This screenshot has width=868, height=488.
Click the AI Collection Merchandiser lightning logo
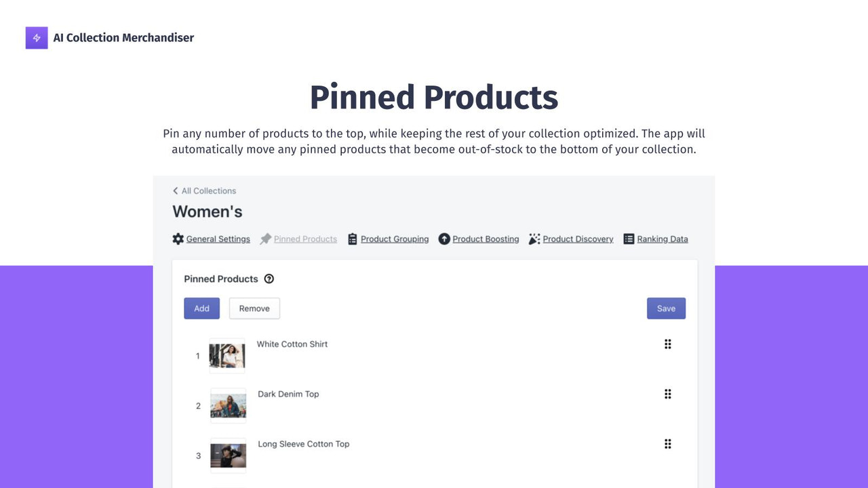(36, 37)
